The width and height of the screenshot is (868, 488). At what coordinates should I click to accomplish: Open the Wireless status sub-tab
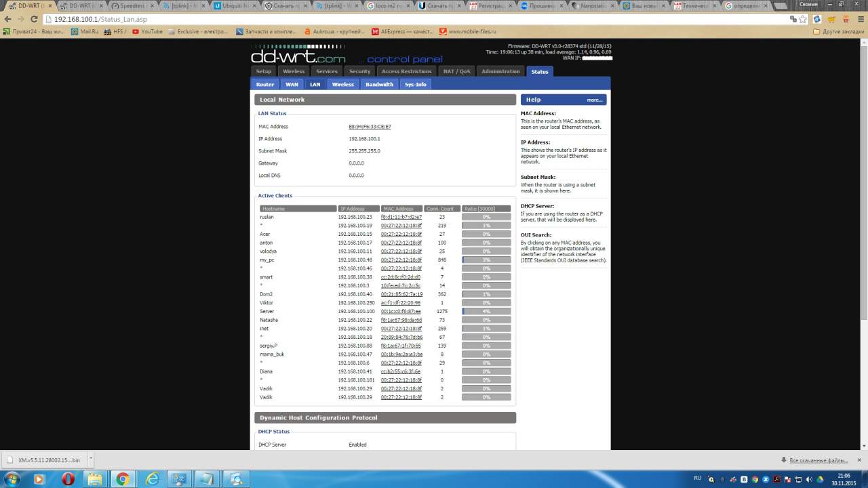343,85
